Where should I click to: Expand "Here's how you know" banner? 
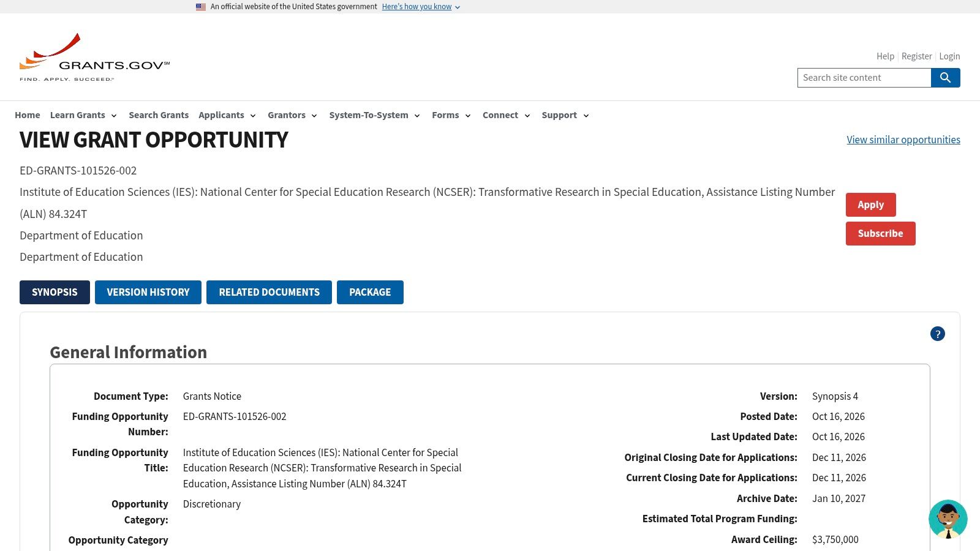click(421, 7)
